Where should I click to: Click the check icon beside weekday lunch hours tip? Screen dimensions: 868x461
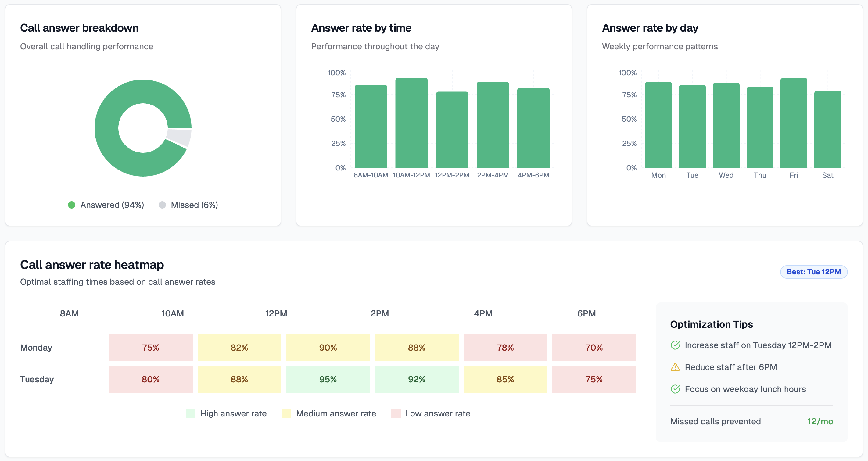(675, 389)
